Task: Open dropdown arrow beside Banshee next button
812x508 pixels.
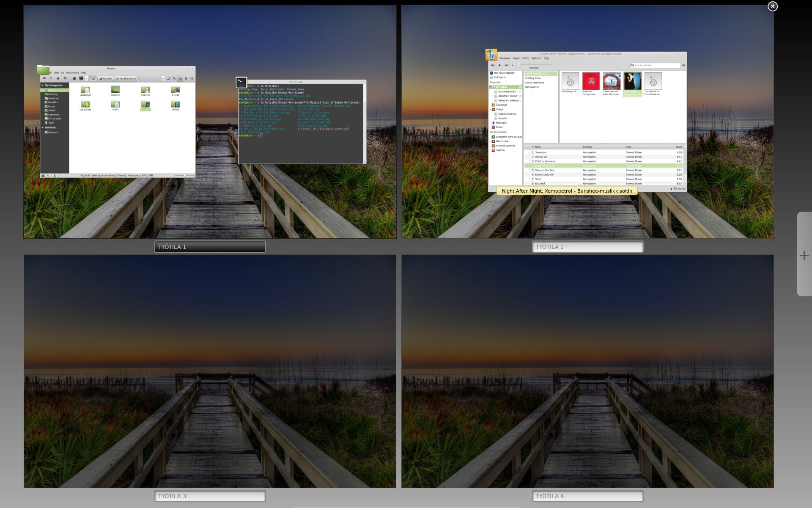Action: [x=513, y=66]
